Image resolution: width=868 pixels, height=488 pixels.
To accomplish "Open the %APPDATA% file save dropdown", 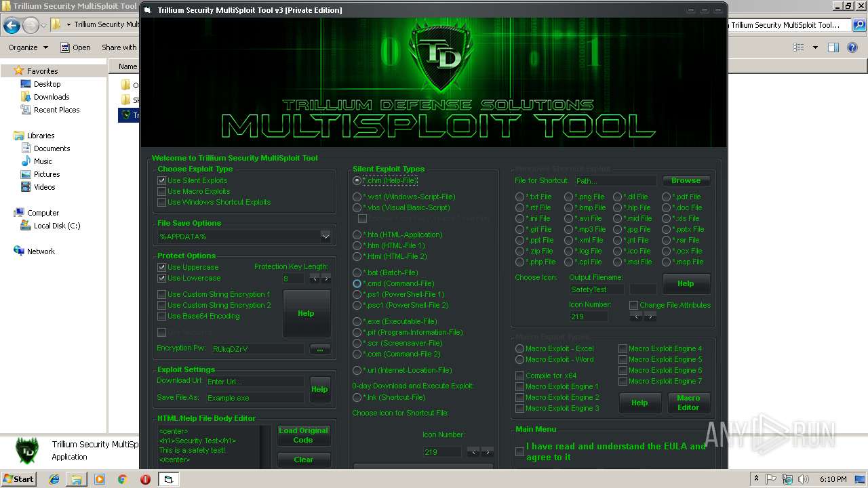I will coord(325,237).
